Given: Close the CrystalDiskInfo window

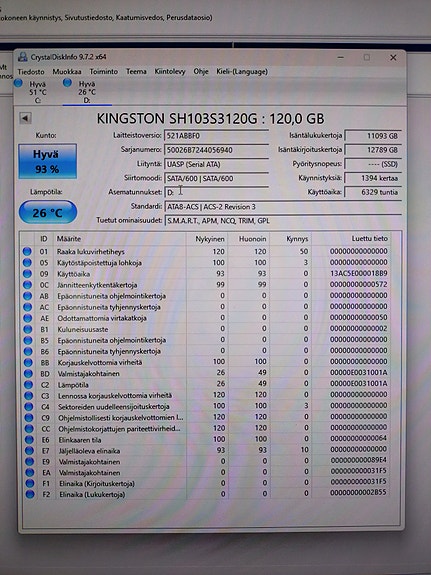Looking at the screenshot, I should 393,58.
